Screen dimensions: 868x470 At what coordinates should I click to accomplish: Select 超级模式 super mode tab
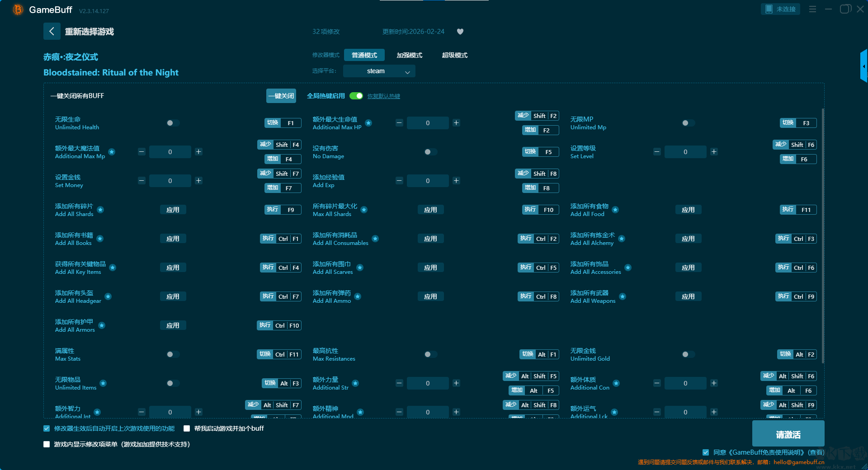click(454, 55)
